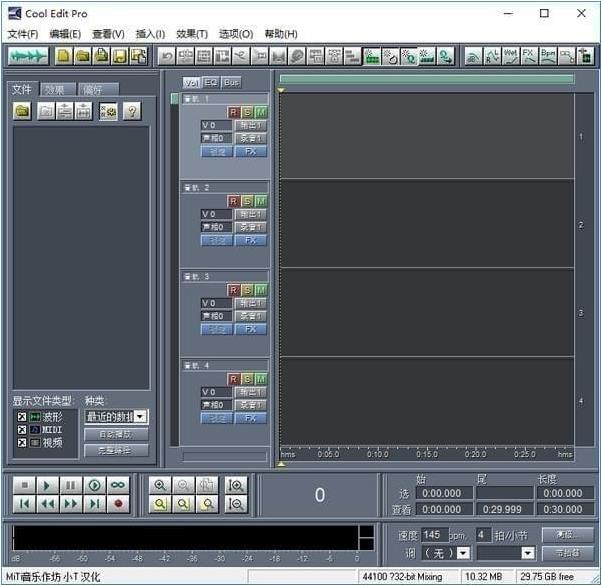The height and width of the screenshot is (585, 601).
Task: Mute track 1 with M button
Action: [260, 112]
